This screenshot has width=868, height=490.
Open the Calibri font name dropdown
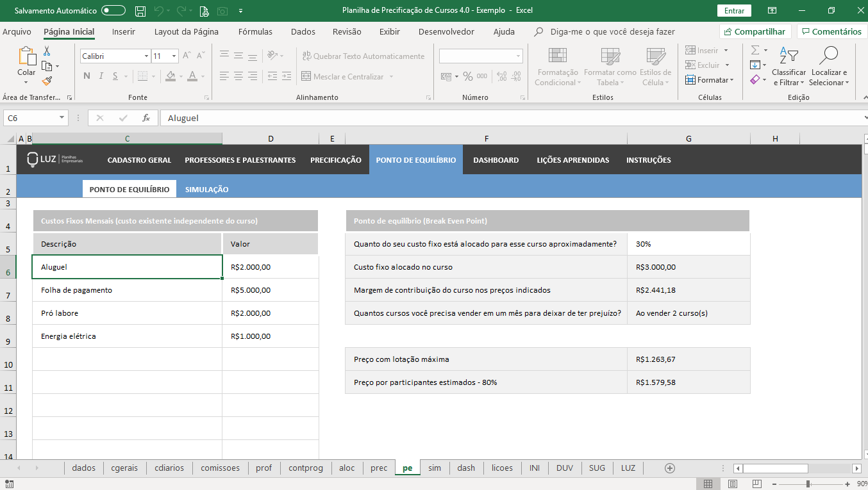point(146,56)
